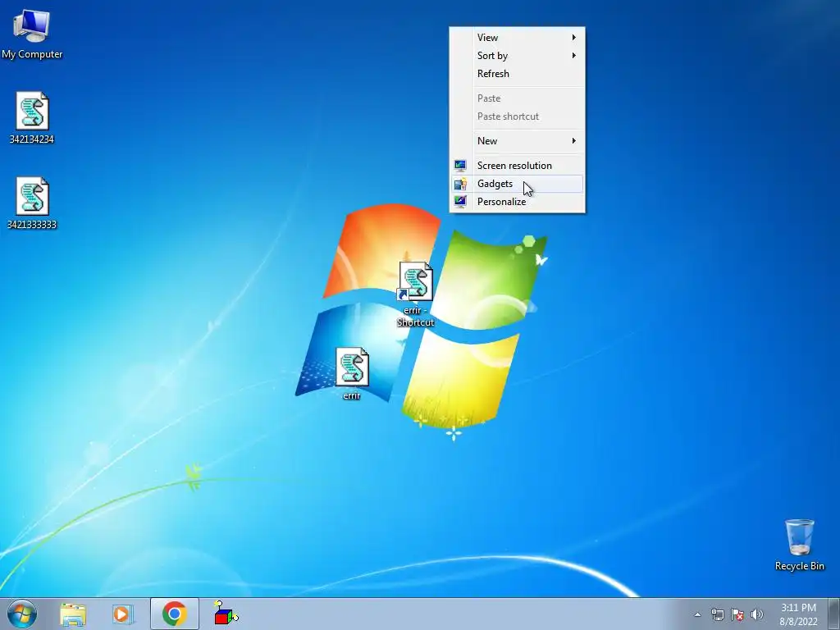Click the errir - Shortcut name label
840x630 pixels.
(x=415, y=316)
